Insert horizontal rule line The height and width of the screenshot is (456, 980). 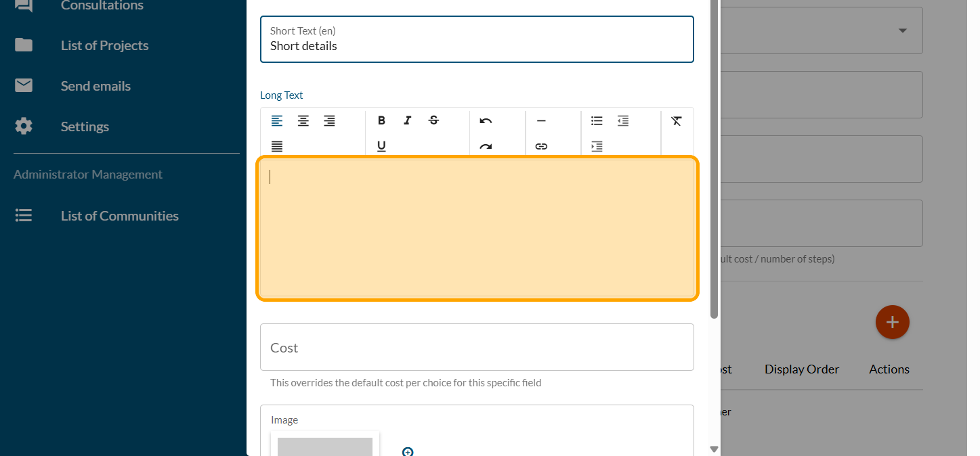point(541,121)
